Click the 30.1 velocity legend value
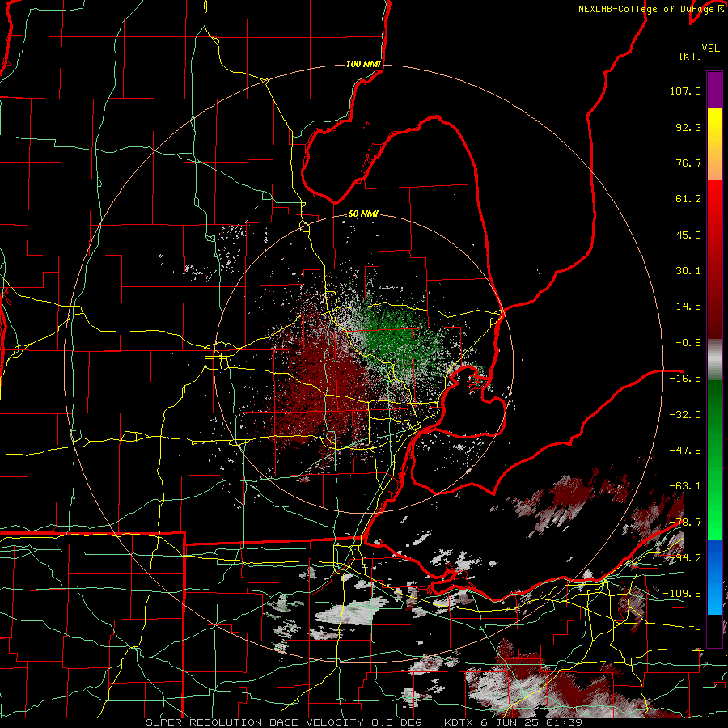The image size is (728, 728). 688,271
